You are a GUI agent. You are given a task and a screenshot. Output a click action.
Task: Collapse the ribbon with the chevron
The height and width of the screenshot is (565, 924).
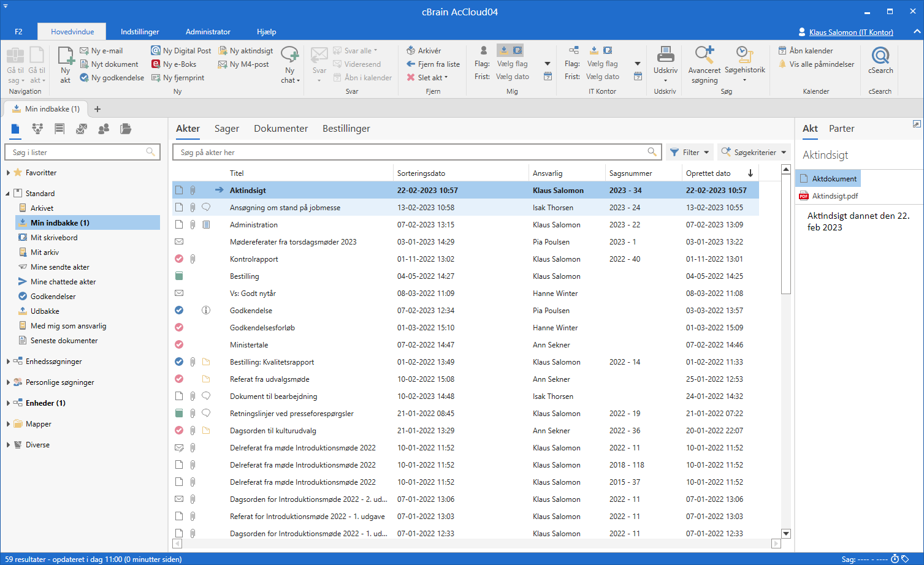[917, 31]
